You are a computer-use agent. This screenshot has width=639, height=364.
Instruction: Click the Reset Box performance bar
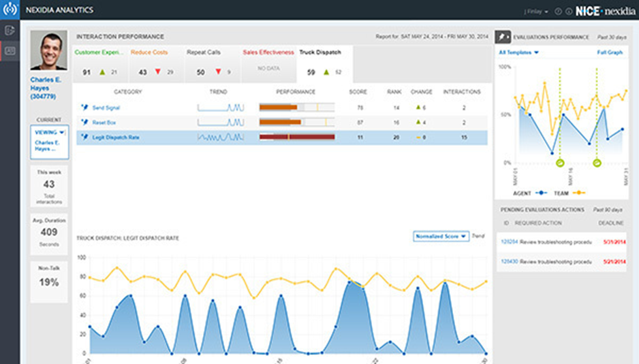[x=297, y=122]
